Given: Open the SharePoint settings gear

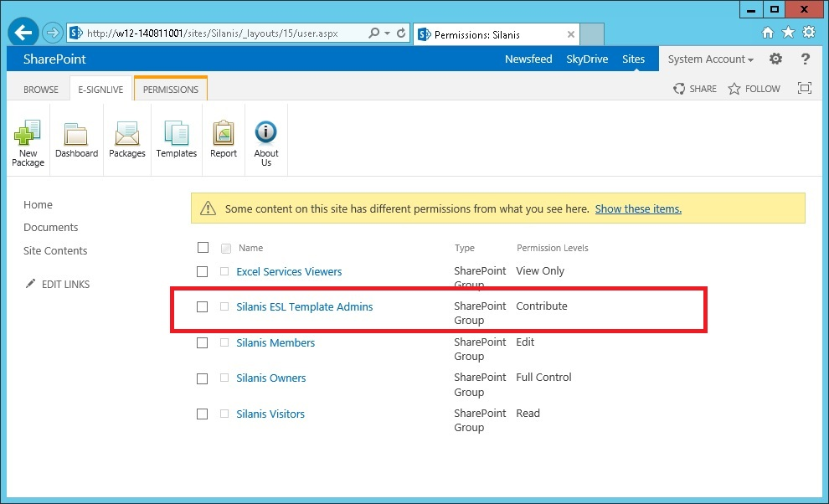Looking at the screenshot, I should coord(775,59).
